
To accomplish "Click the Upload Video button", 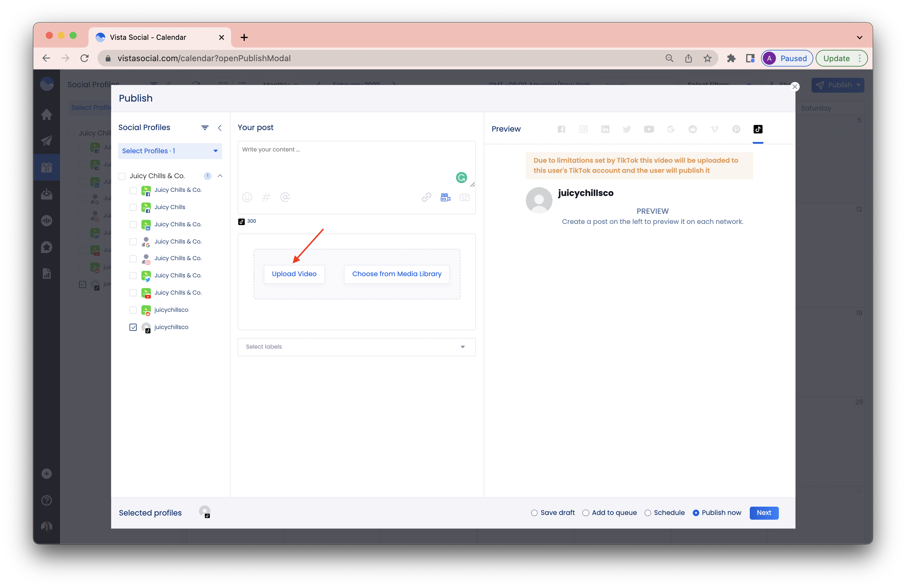I will pos(294,274).
